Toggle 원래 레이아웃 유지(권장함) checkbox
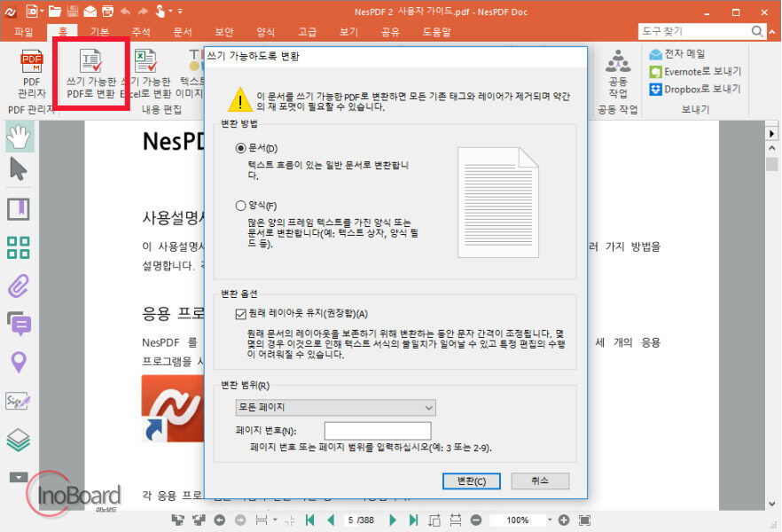 coord(241,314)
